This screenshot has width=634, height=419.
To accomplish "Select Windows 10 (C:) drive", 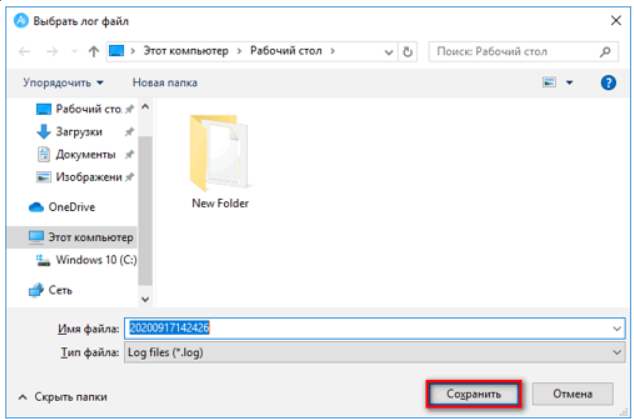I will (x=86, y=260).
